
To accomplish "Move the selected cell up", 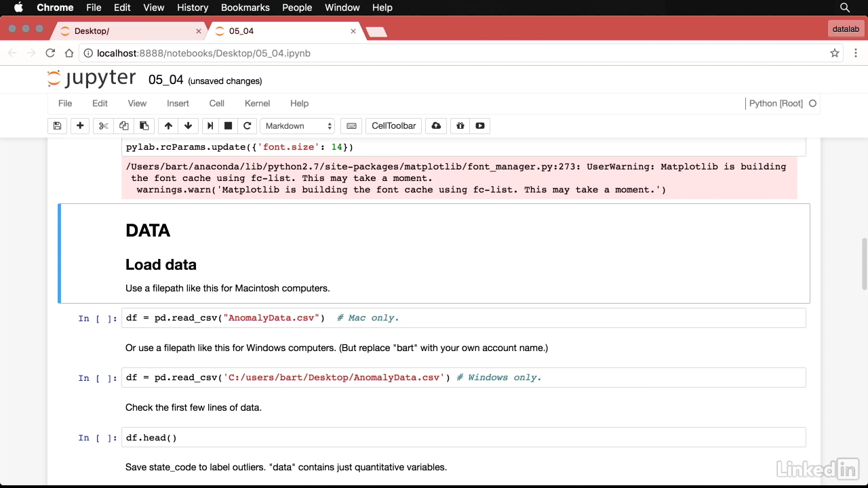I will pyautogui.click(x=168, y=126).
